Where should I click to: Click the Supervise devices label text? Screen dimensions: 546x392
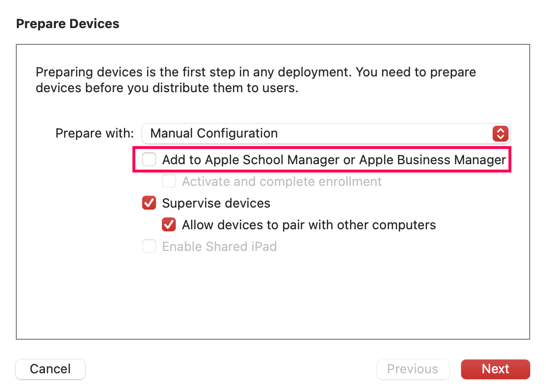click(216, 203)
